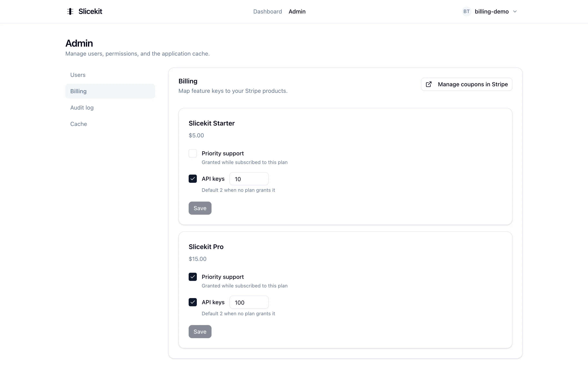Focus the Pro API keys field showing 100
The height and width of the screenshot is (368, 588).
pos(249,302)
